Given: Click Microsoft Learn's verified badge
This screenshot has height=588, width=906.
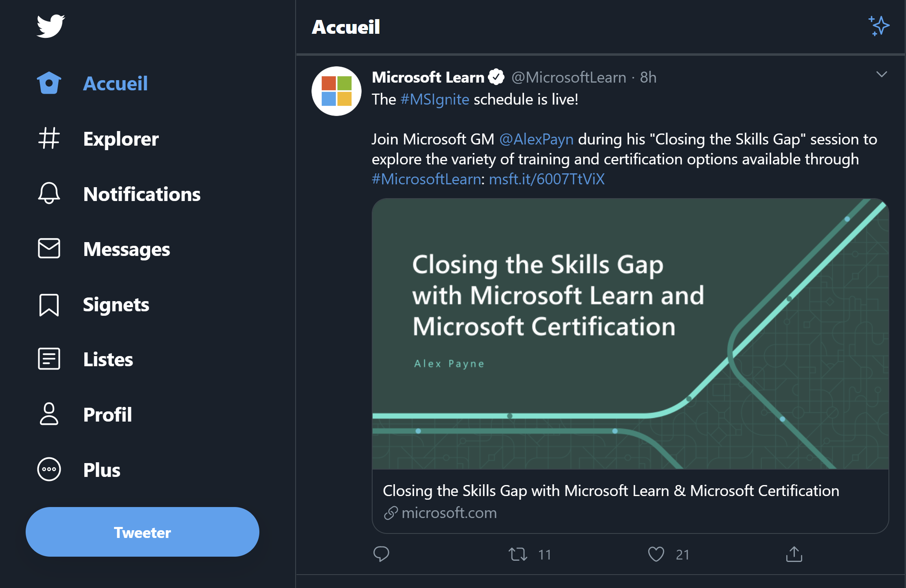Looking at the screenshot, I should click(x=496, y=76).
